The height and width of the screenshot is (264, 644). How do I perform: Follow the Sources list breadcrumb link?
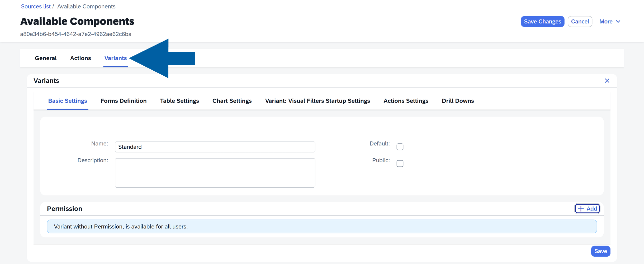click(36, 6)
